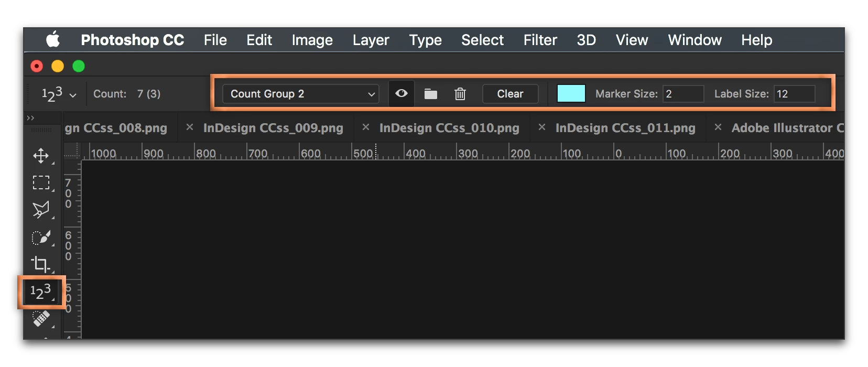Create new count group folder icon
This screenshot has width=868, height=367.
click(x=431, y=94)
